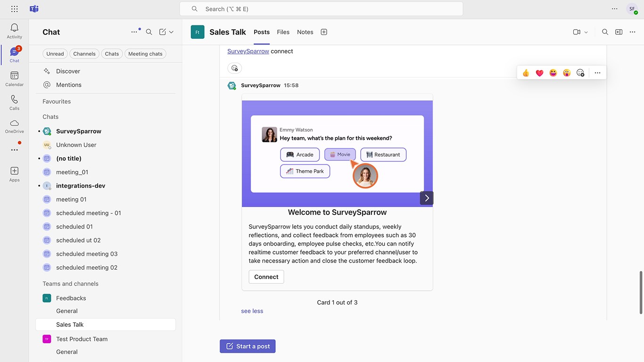
Task: Click the Start a post button
Action: pyautogui.click(x=248, y=346)
